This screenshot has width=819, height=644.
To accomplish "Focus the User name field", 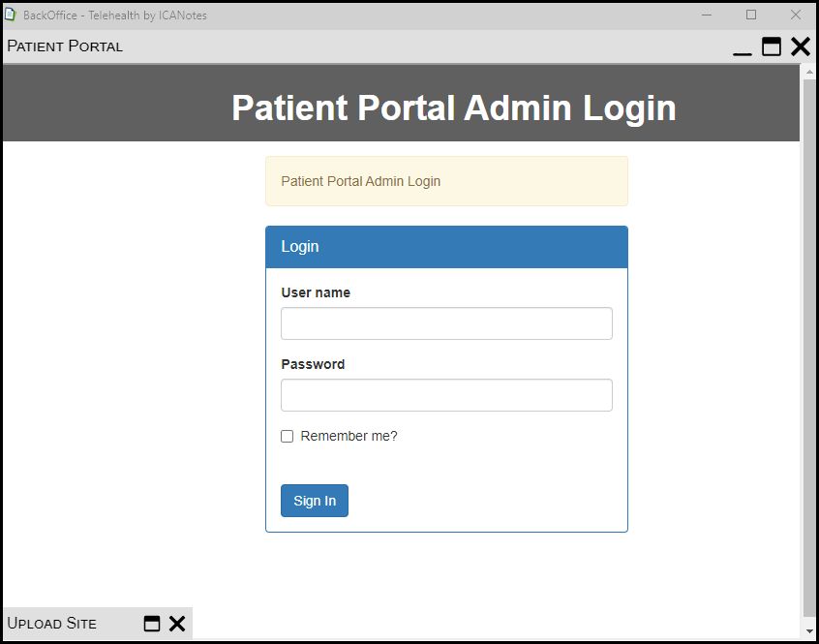I will pyautogui.click(x=446, y=323).
